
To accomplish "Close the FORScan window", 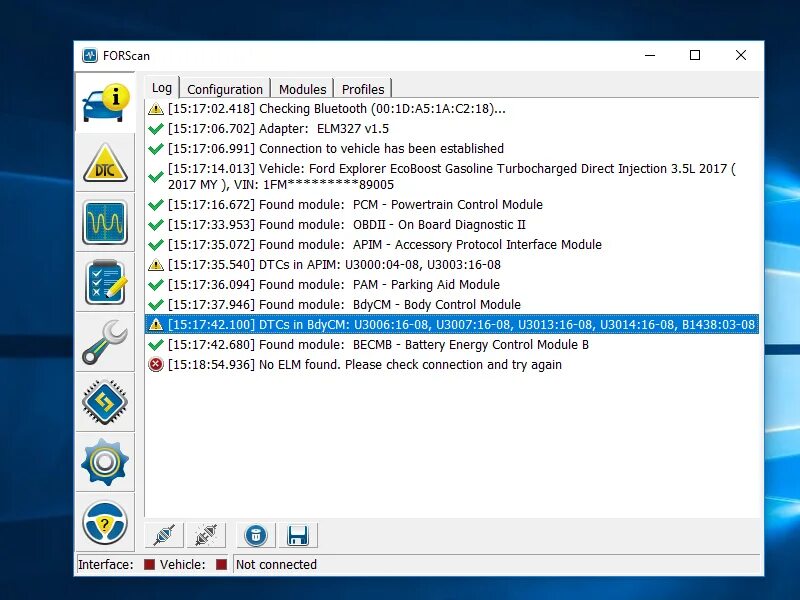I will click(x=741, y=55).
